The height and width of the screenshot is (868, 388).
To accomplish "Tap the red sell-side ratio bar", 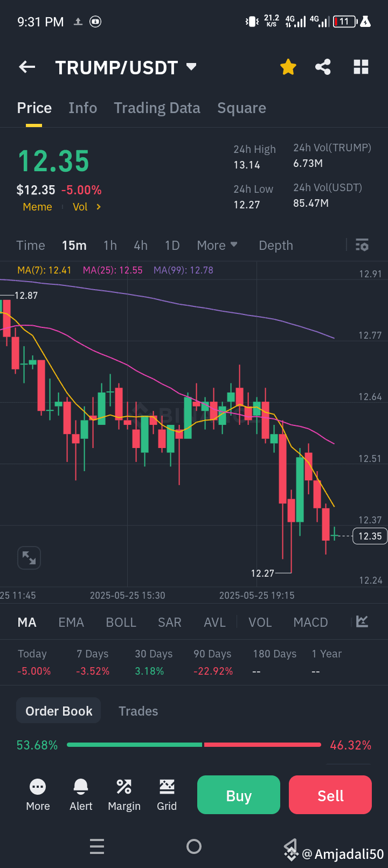I will click(x=262, y=745).
